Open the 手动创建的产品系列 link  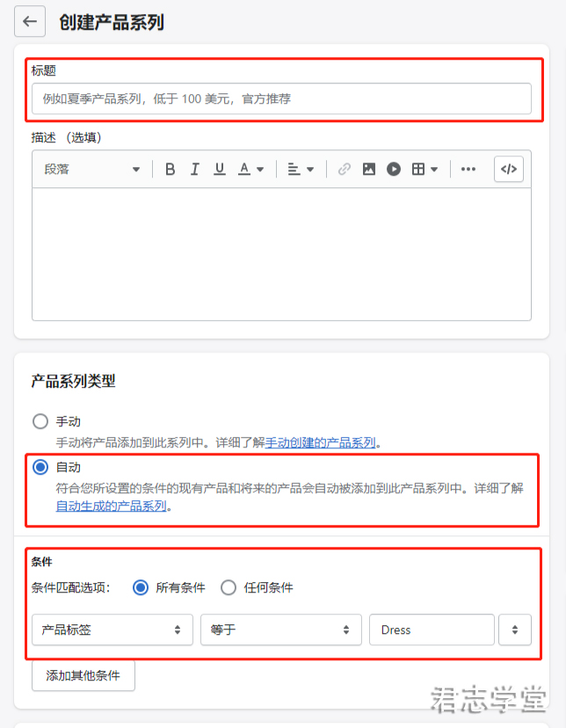coord(321,442)
